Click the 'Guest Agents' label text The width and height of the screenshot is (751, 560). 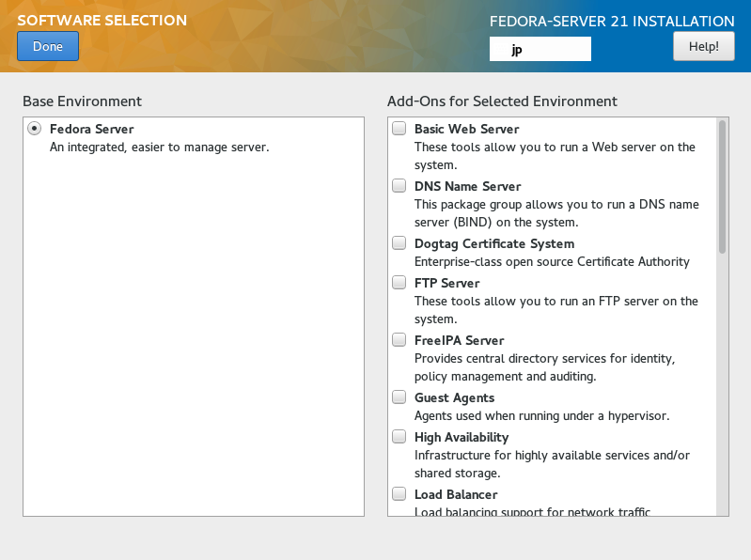coord(455,398)
